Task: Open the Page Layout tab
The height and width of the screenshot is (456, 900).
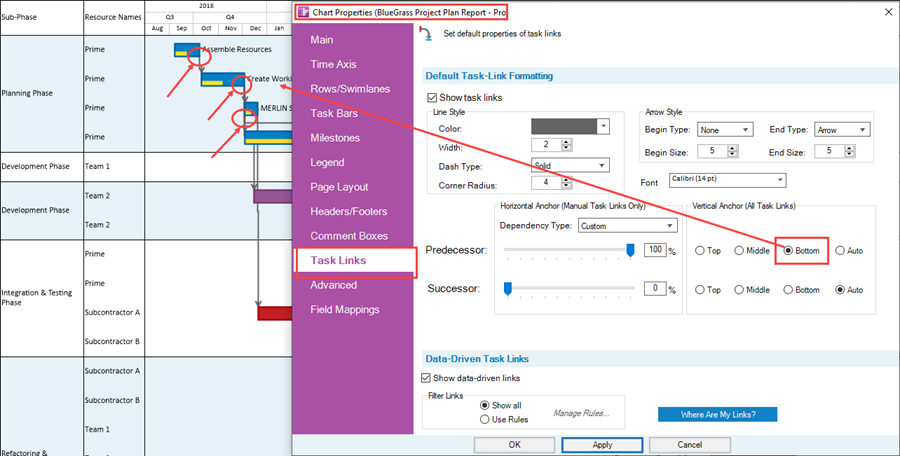Action: click(x=339, y=187)
